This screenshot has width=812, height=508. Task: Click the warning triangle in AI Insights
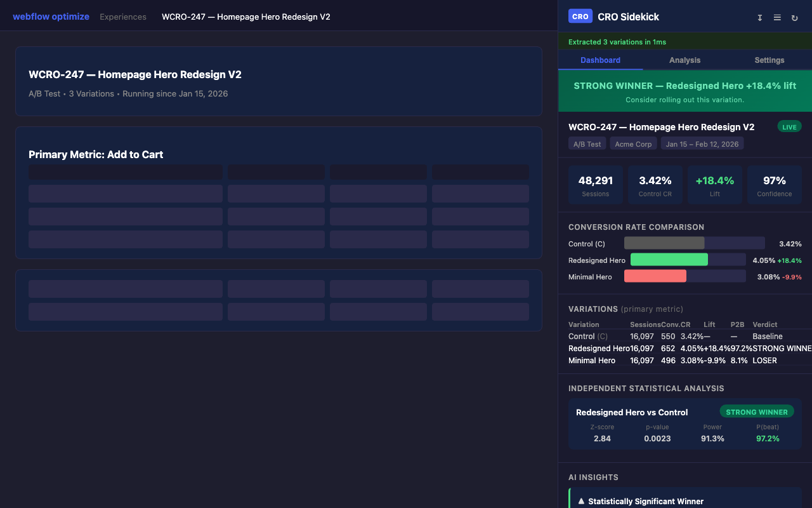click(582, 500)
